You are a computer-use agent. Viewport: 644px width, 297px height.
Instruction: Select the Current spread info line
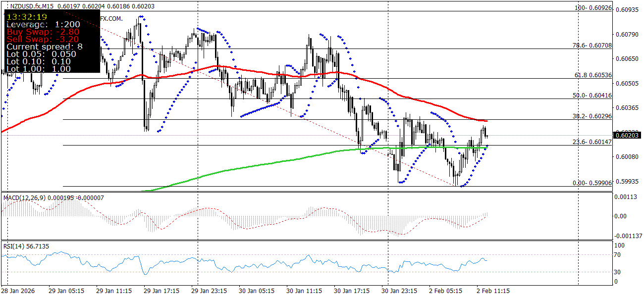tap(45, 47)
